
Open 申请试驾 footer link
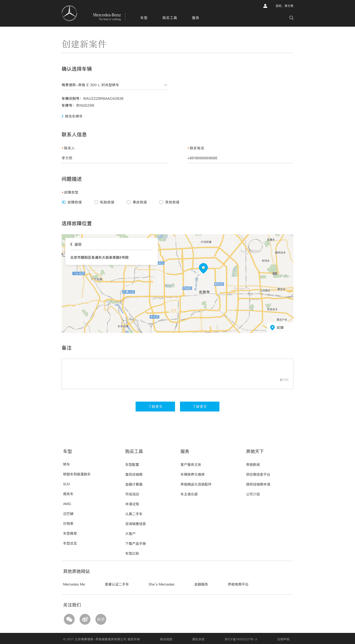click(x=132, y=504)
